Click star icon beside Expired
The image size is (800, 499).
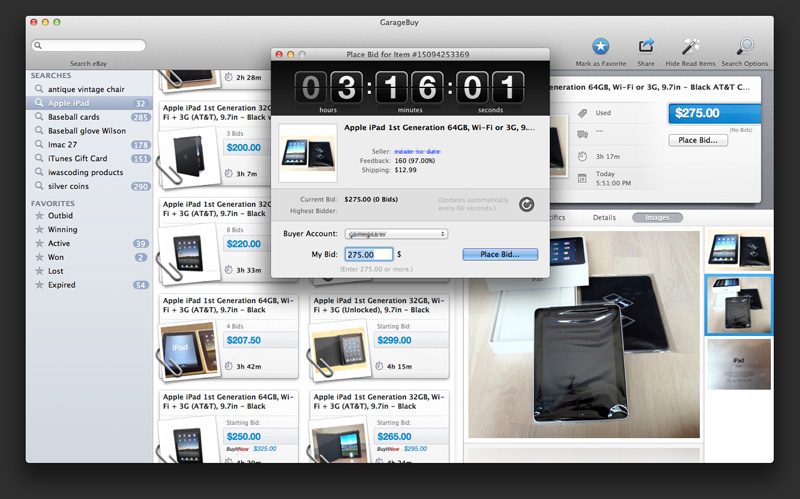(x=39, y=285)
